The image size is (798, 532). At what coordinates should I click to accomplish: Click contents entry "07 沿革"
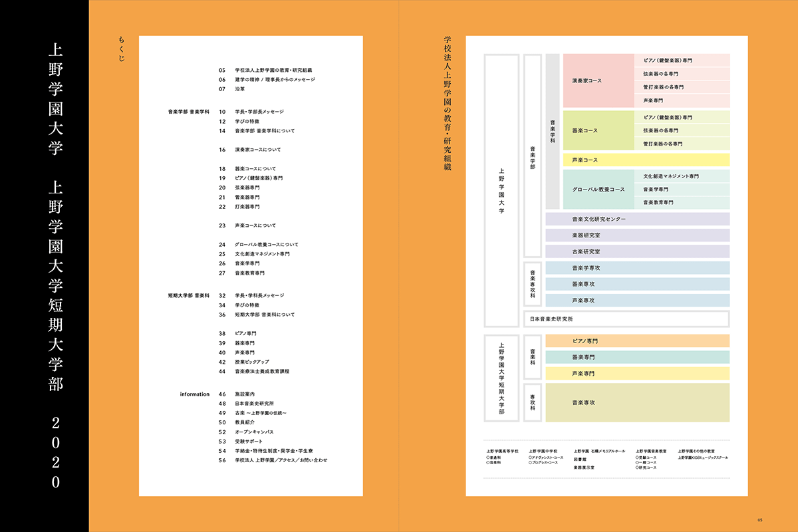click(x=232, y=88)
